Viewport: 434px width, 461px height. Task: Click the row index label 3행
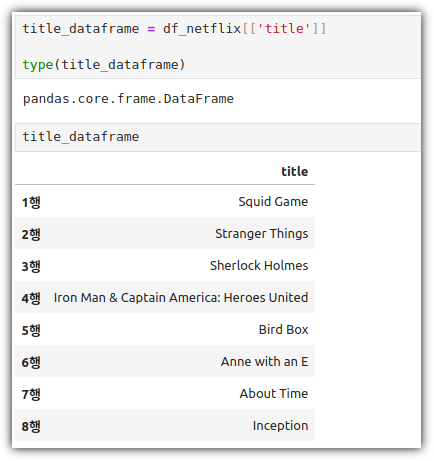pyautogui.click(x=31, y=266)
